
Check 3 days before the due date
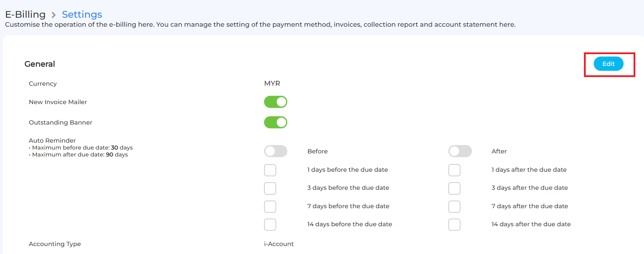pos(270,188)
